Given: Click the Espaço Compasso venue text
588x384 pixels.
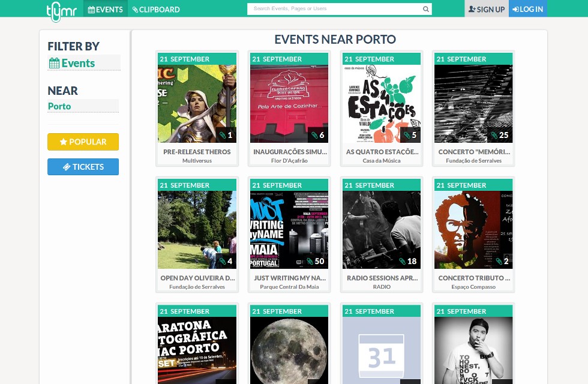Looking at the screenshot, I should coord(473,287).
